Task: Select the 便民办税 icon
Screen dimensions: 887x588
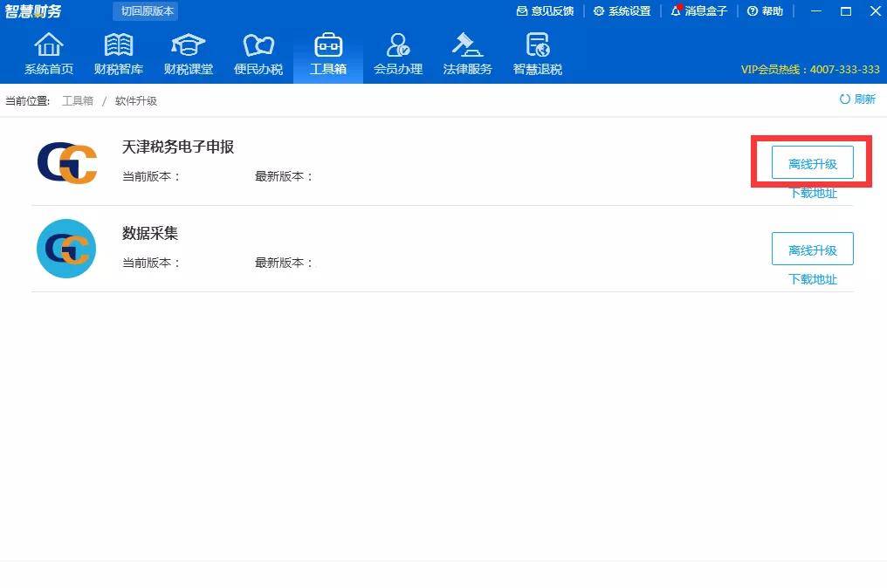Action: [x=258, y=44]
